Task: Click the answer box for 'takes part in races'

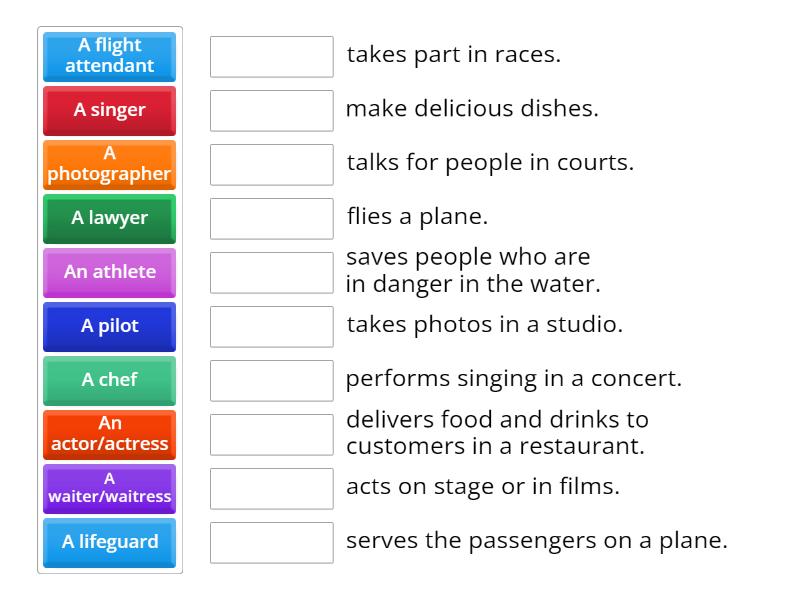Action: (272, 57)
